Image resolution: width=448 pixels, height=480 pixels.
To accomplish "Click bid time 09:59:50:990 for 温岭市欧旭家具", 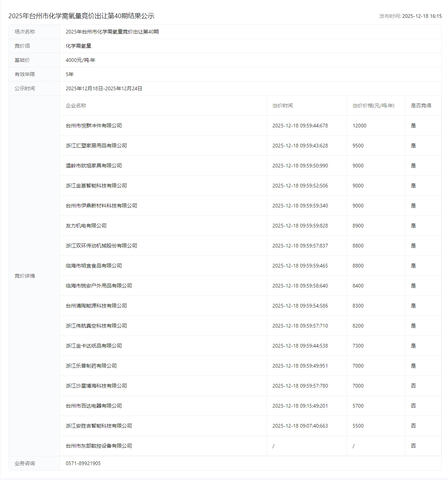I will click(300, 166).
